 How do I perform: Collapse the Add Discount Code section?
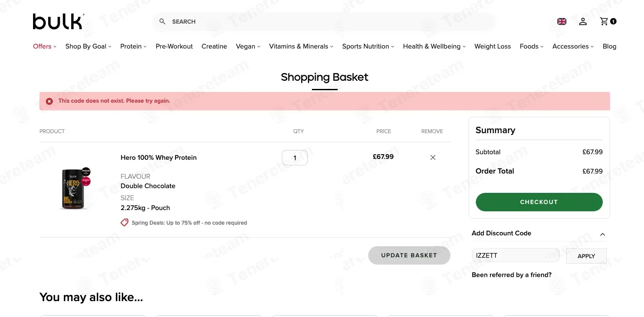602,235
